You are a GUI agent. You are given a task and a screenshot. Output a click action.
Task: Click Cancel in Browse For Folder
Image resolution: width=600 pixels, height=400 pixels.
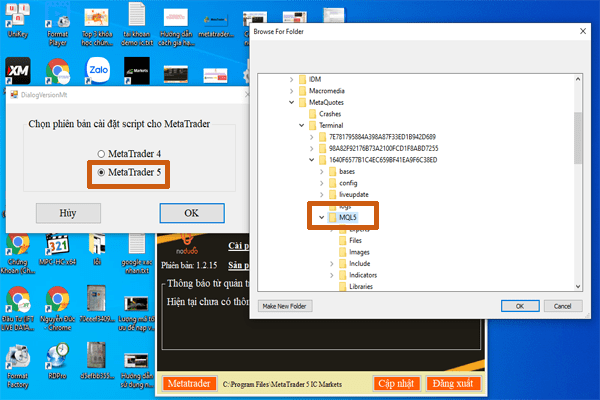click(563, 306)
